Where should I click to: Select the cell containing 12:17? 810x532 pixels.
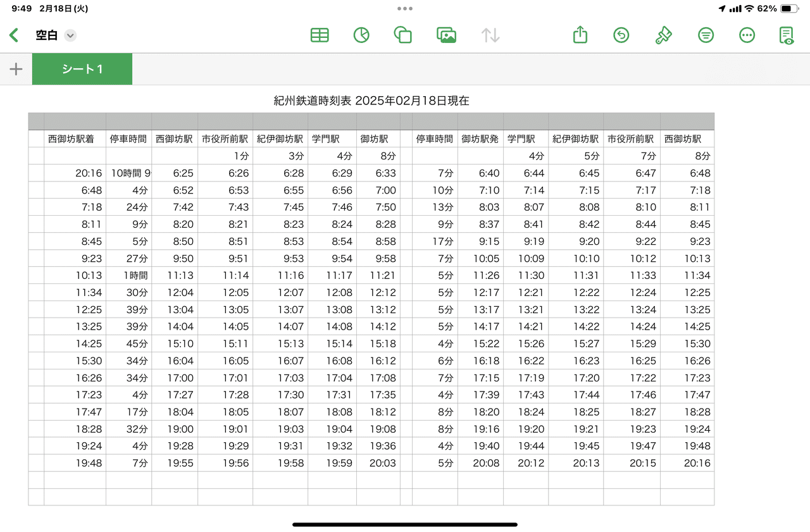(480, 293)
